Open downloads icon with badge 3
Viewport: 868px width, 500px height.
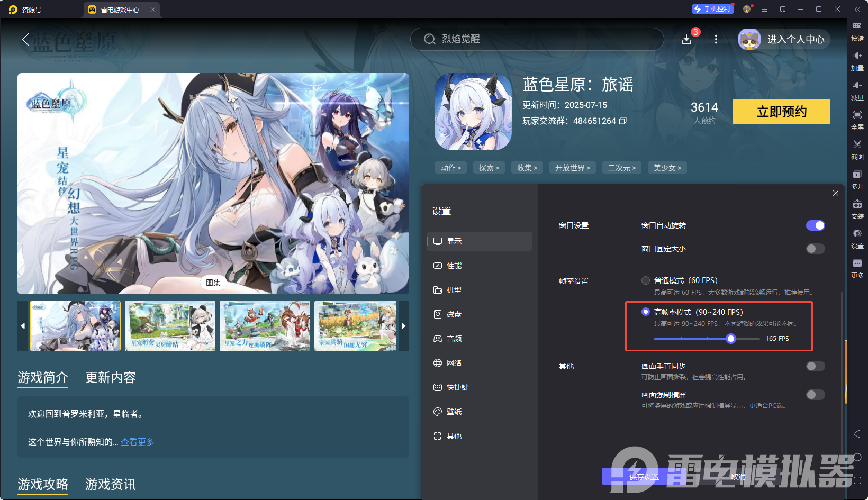click(687, 39)
